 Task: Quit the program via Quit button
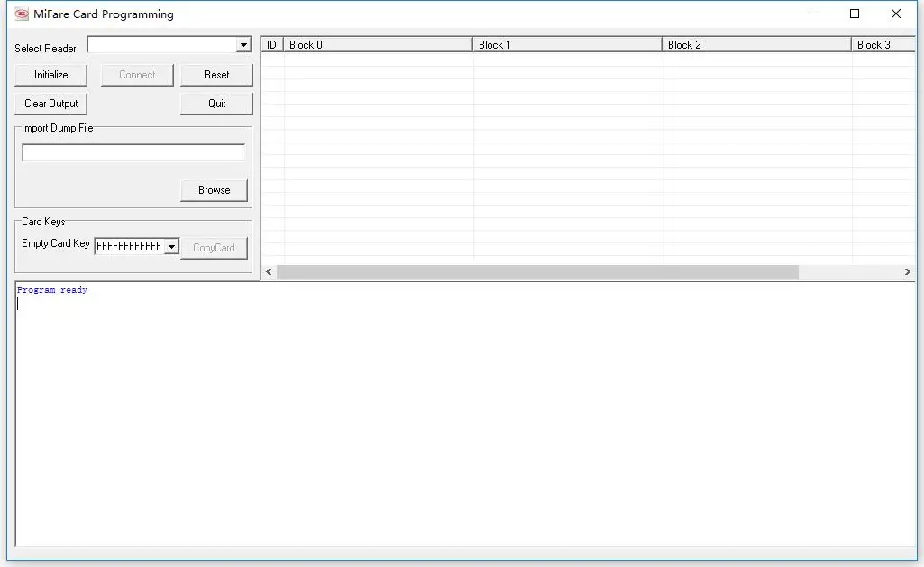pos(216,104)
